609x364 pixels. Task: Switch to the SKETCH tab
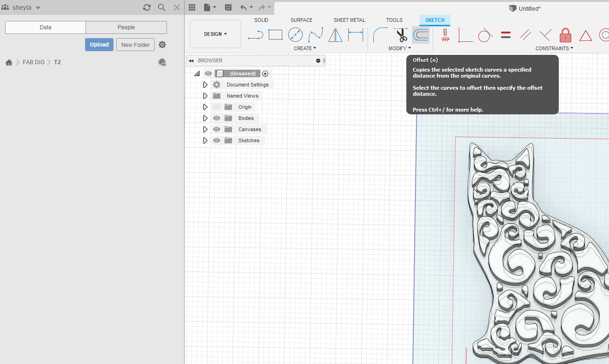pyautogui.click(x=435, y=20)
